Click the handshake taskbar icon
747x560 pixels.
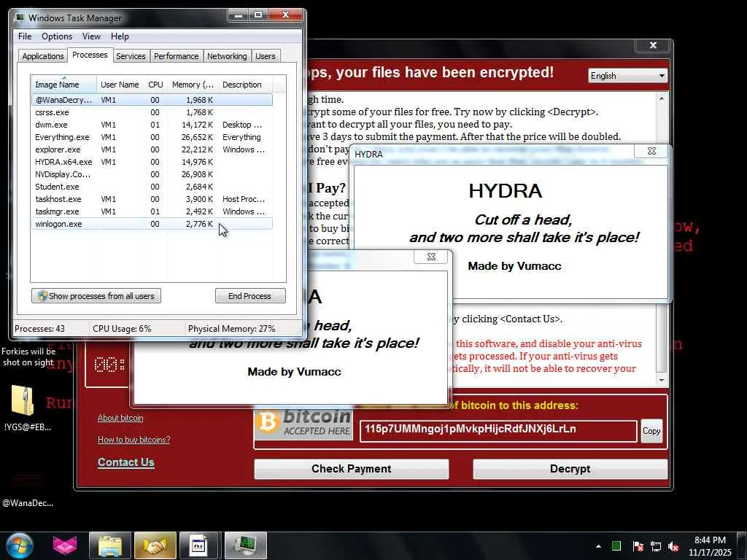pyautogui.click(x=155, y=545)
